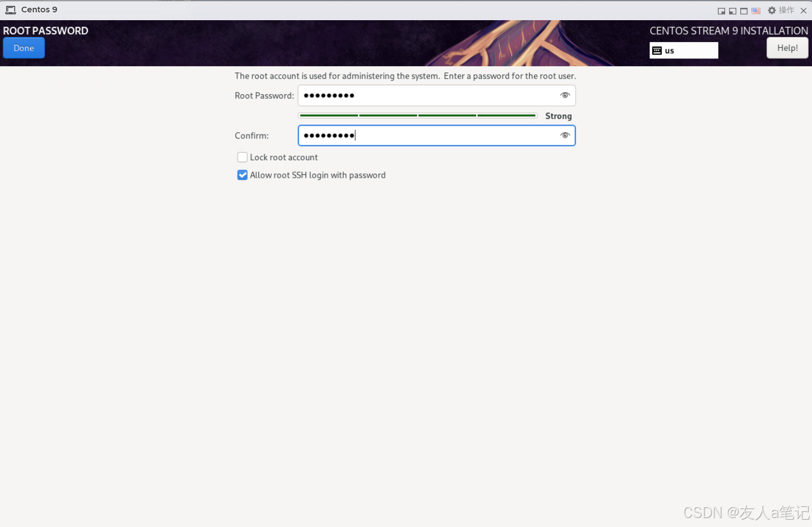Click the Strong strength label
This screenshot has width=812, height=527.
[558, 116]
